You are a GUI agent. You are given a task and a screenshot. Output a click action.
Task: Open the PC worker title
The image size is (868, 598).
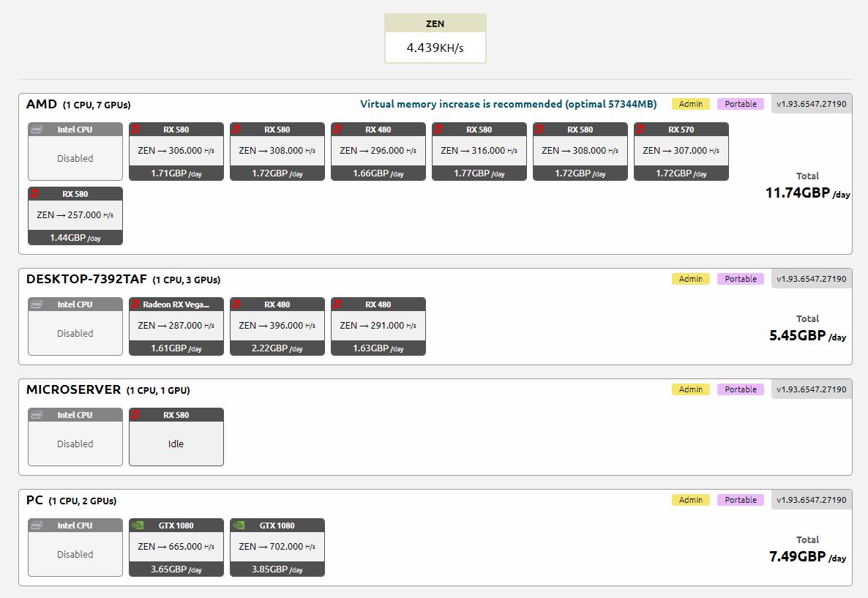coord(34,500)
